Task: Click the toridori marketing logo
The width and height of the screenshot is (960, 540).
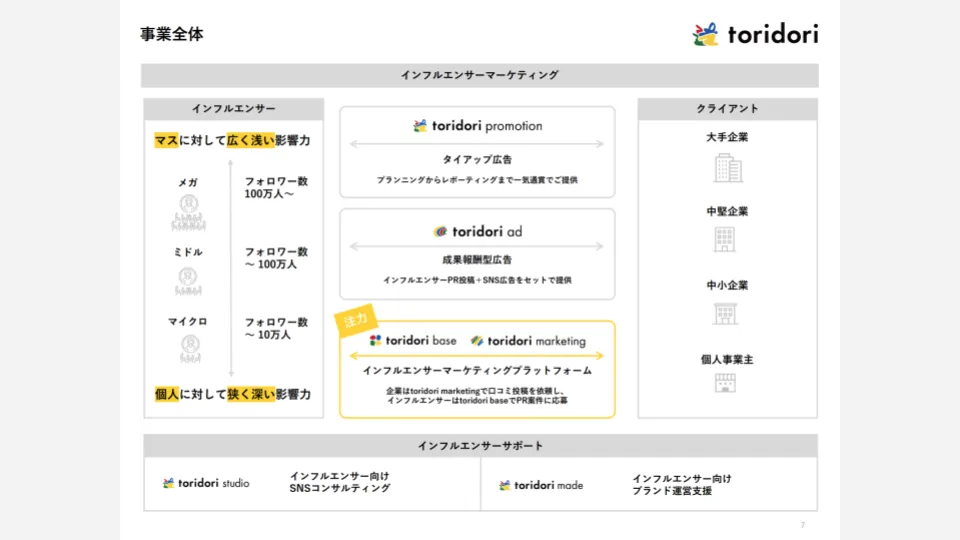Action: [x=528, y=341]
